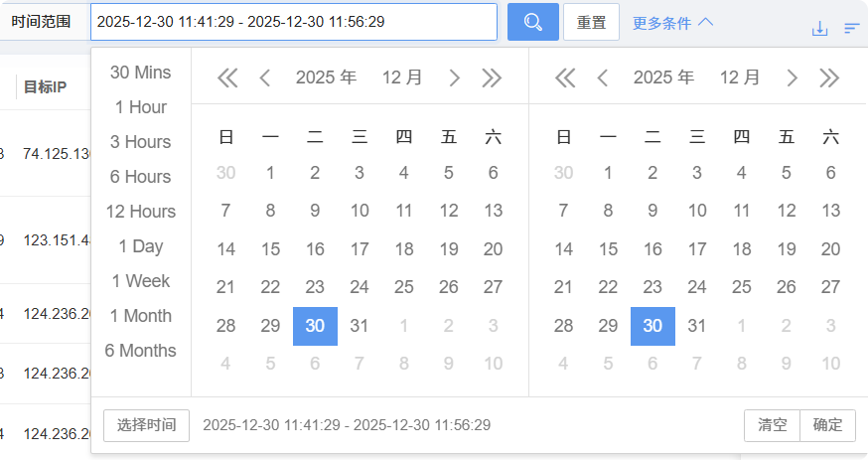This screenshot has height=460, width=868.
Task: Select day 7 of December in right calendar
Action: pyautogui.click(x=563, y=212)
